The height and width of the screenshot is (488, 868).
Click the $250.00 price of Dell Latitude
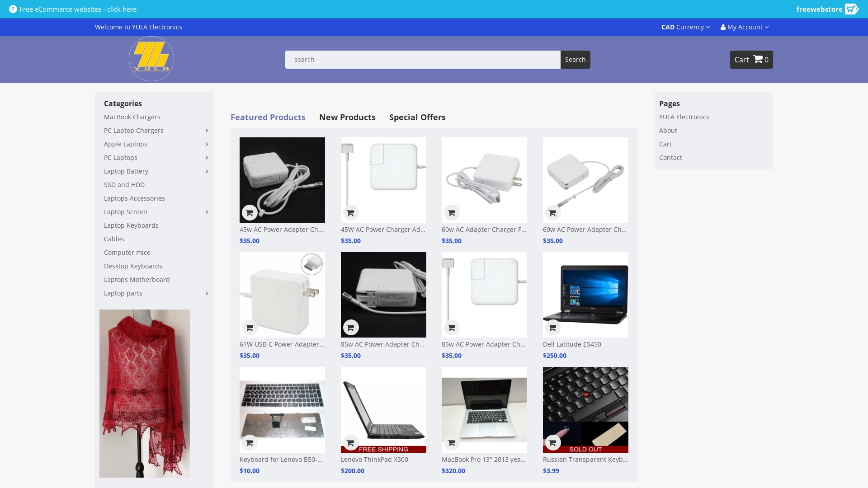(x=555, y=356)
